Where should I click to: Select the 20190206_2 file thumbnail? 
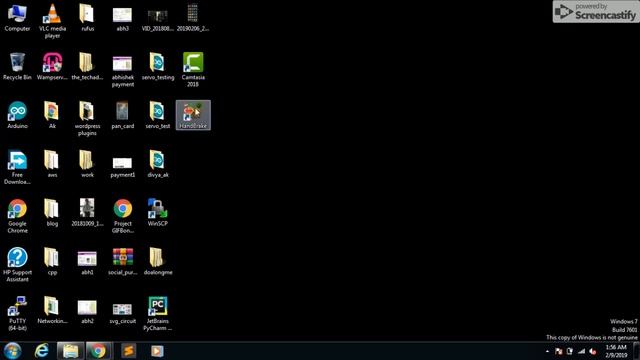pos(193,18)
